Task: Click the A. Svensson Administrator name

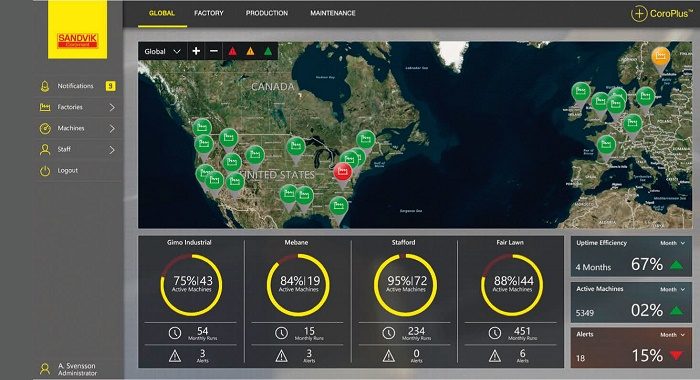Action: pos(77,369)
